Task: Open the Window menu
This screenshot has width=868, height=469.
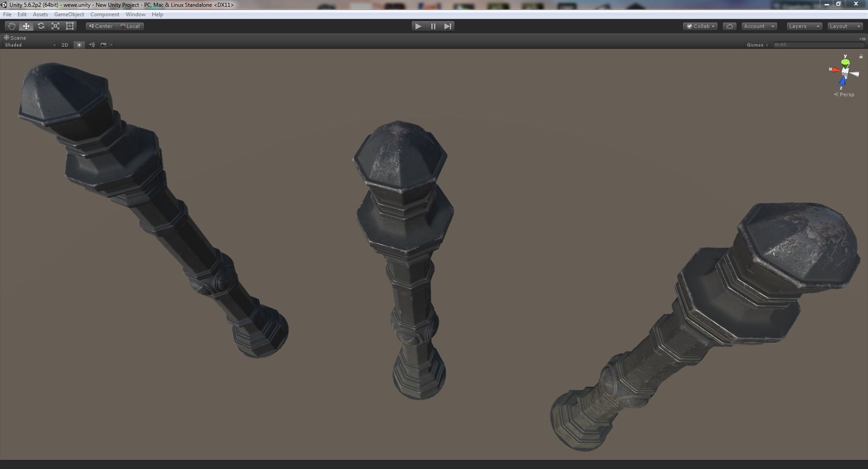Action: coord(136,14)
